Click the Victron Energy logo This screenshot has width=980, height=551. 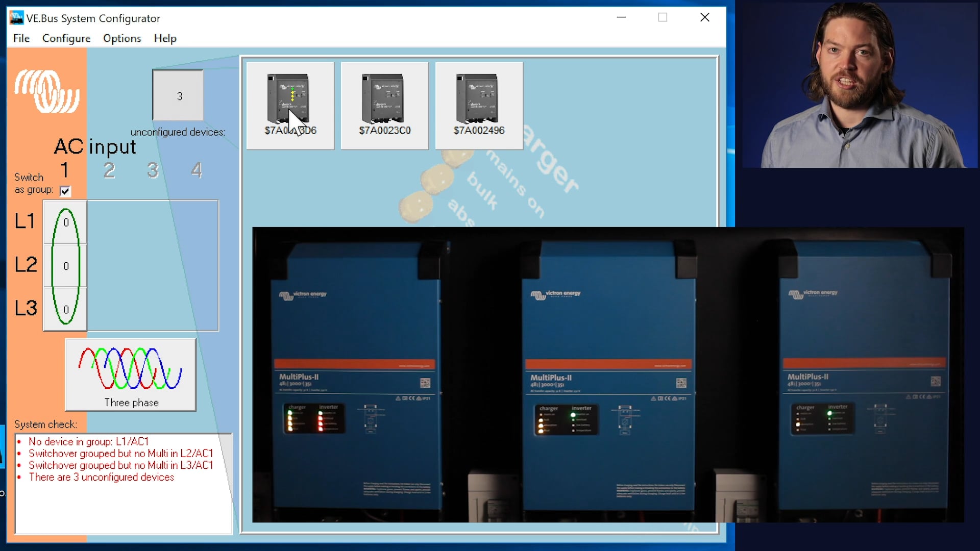47,92
